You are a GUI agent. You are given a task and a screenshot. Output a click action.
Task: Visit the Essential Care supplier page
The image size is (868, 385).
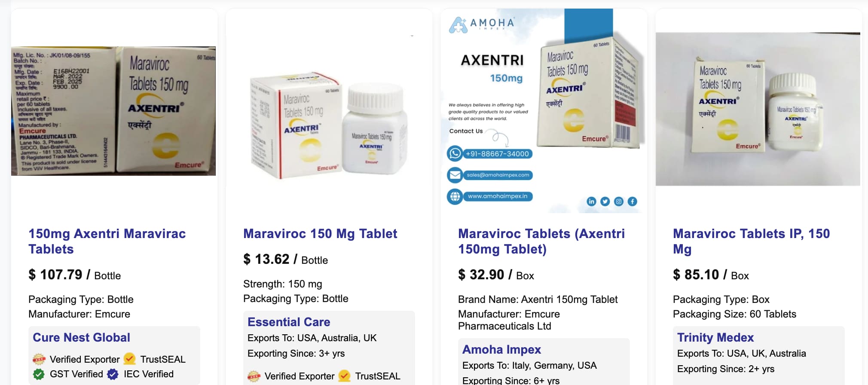[289, 322]
